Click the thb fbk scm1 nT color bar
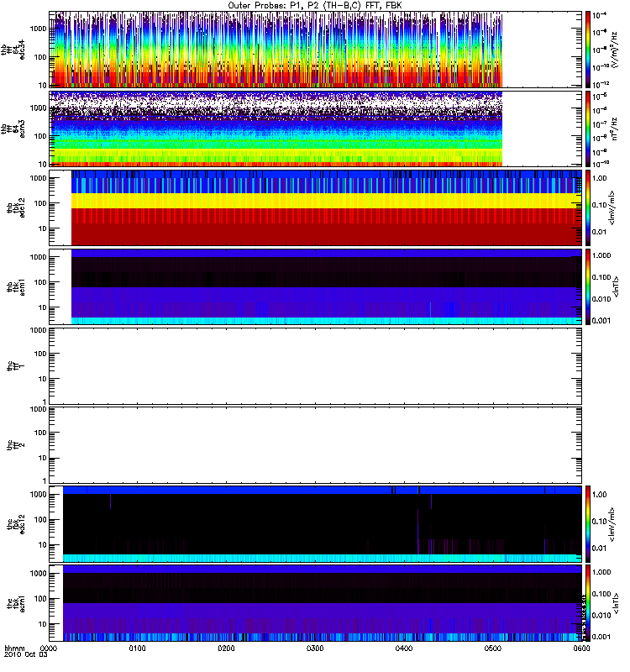Image resolution: width=630 pixels, height=672 pixels. click(x=588, y=286)
